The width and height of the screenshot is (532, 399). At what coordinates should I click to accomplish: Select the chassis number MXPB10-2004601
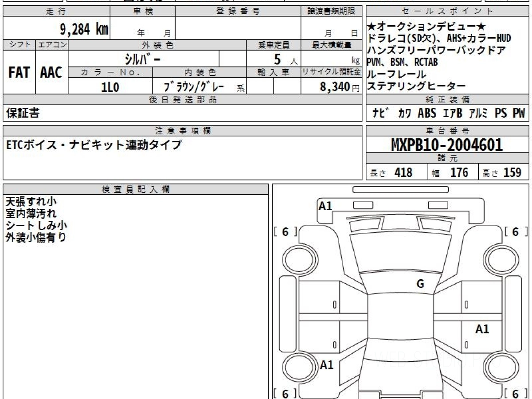[x=447, y=145]
